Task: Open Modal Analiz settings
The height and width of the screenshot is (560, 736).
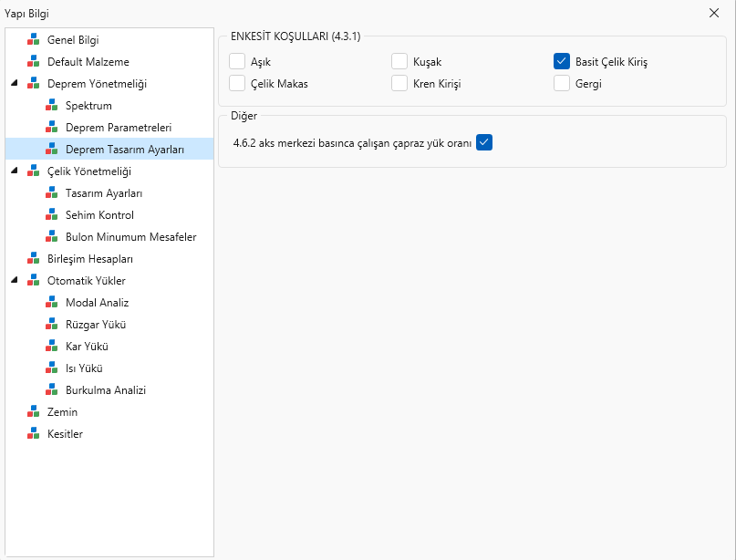Action: [97, 303]
